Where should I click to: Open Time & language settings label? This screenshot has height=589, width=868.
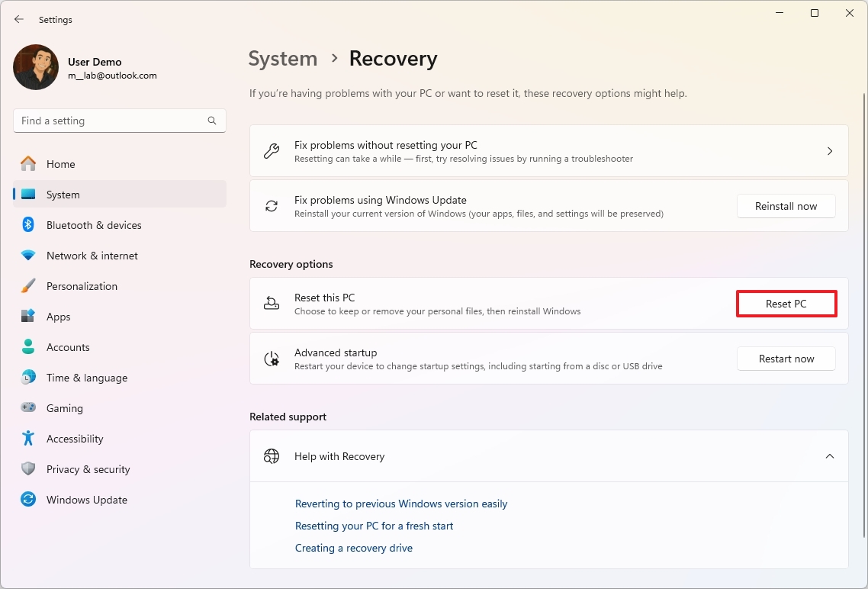pos(87,378)
